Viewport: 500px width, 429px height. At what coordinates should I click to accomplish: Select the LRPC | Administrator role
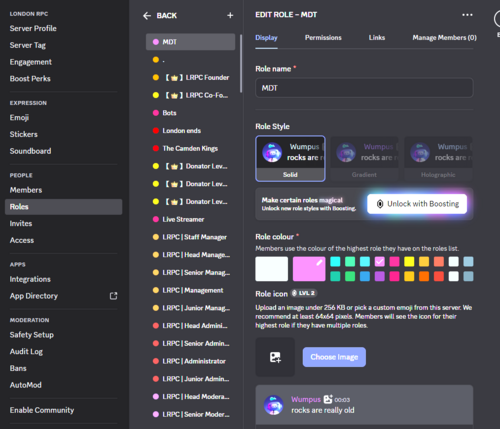[x=190, y=361]
